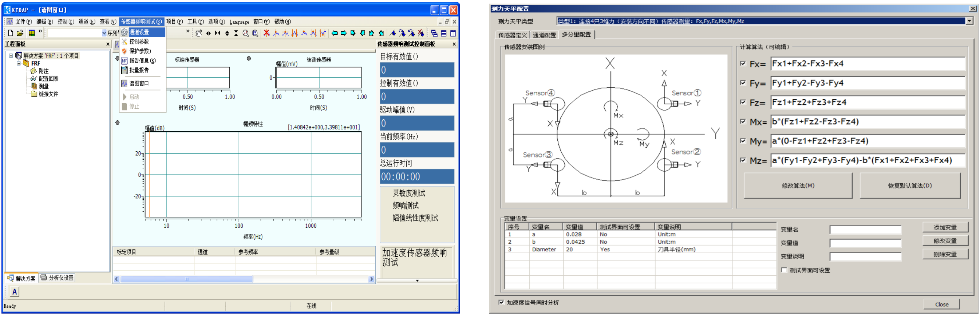Screen dimensions: 980x315
Task: Click the red X cursor delete icon
Action: [267, 33]
